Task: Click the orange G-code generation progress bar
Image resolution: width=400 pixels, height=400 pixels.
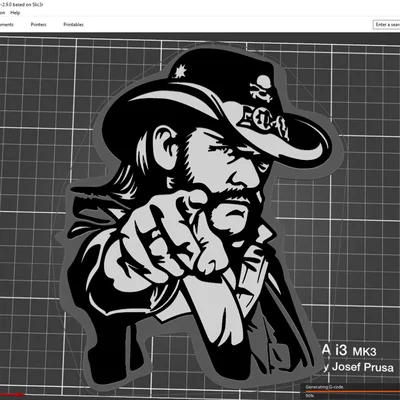Action: coord(352,391)
